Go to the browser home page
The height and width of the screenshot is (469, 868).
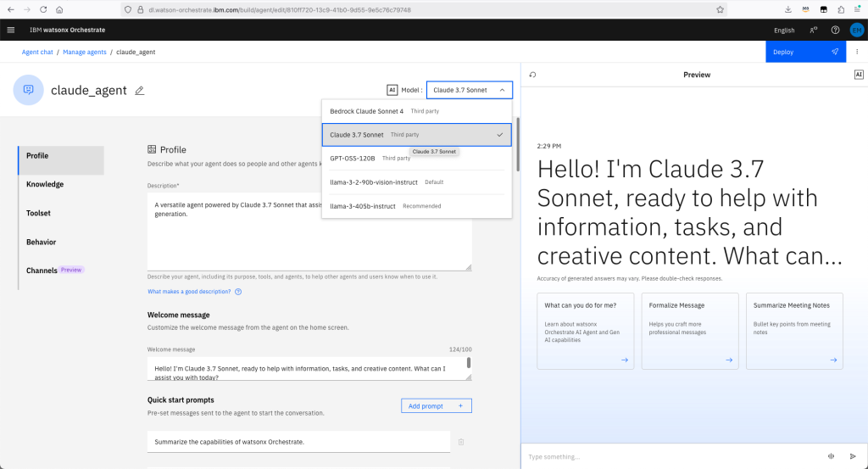point(59,9)
